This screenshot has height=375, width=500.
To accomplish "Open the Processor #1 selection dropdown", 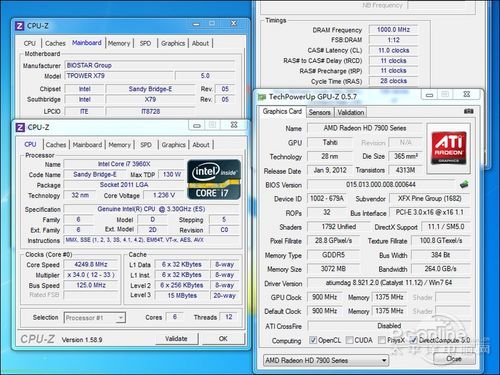I will coord(95,318).
